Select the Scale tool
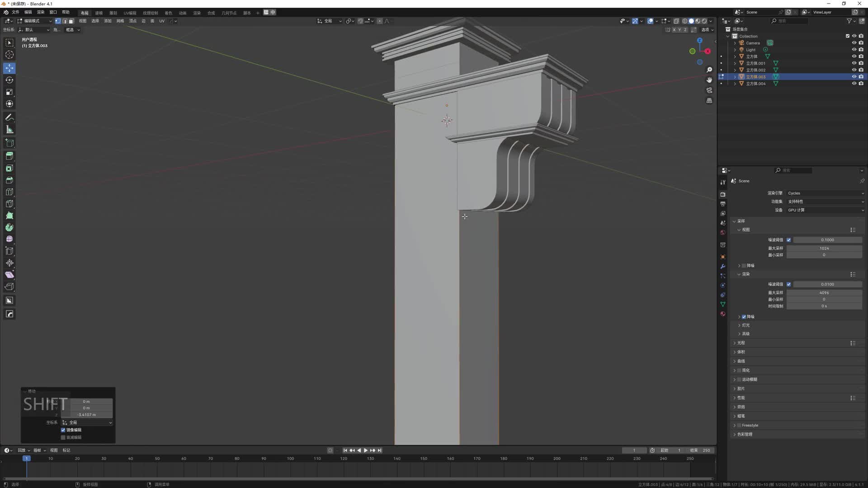 [x=9, y=92]
